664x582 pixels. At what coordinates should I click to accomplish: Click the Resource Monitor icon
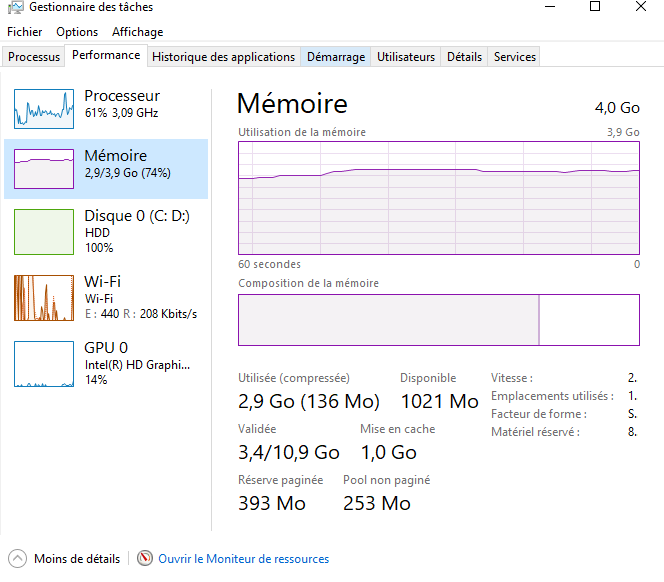(145, 559)
